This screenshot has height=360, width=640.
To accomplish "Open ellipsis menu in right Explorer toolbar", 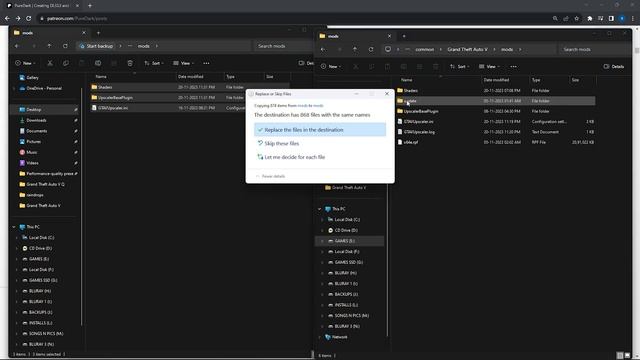I will coord(513,67).
